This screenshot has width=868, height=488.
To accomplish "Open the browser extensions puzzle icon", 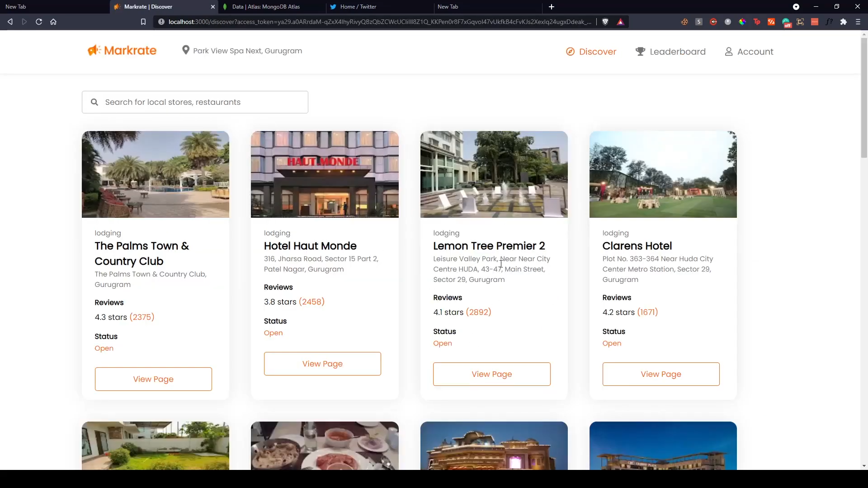I will click(x=843, y=22).
